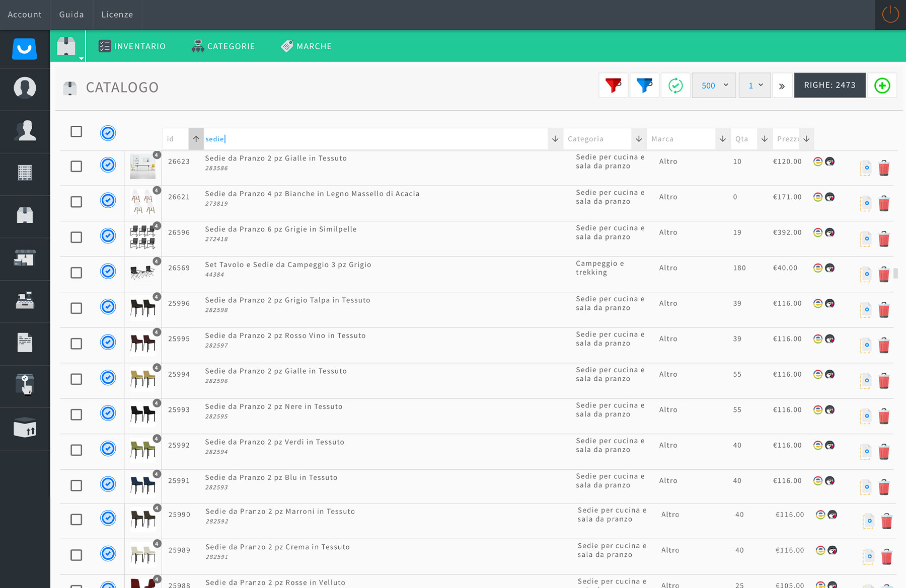Click thumbnail of product 26596
The width and height of the screenshot is (906, 588).
pos(143,237)
